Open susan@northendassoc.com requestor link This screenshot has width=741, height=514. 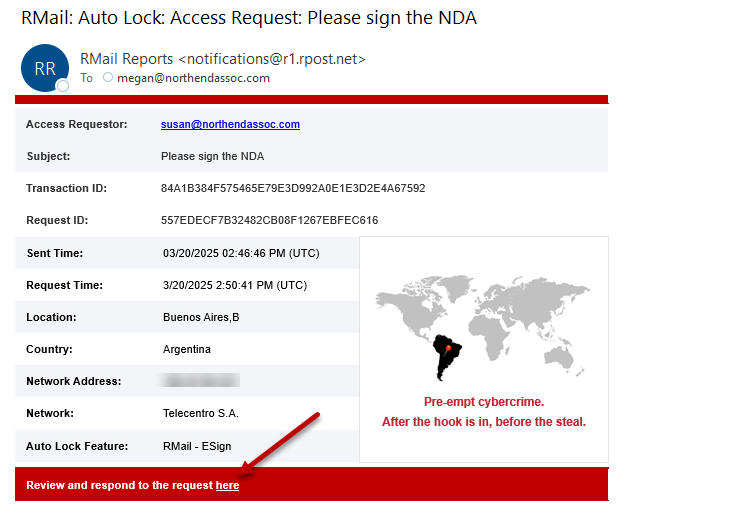pos(230,124)
